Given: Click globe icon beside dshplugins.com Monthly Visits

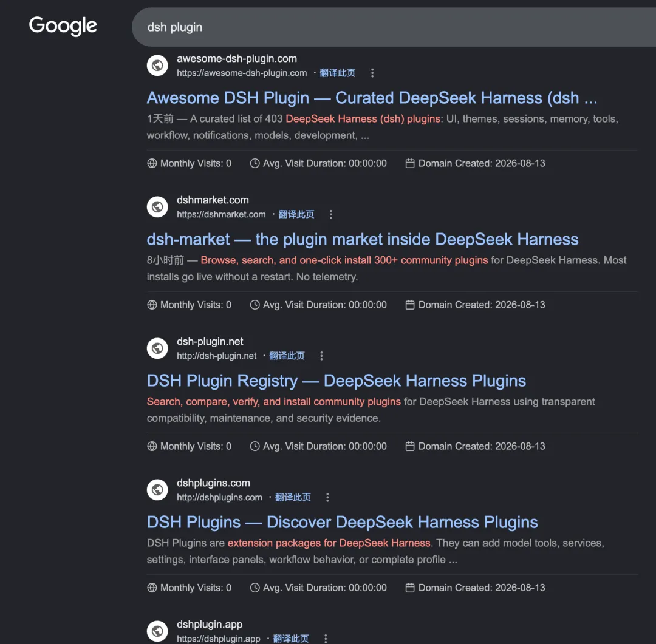Looking at the screenshot, I should coord(152,588).
